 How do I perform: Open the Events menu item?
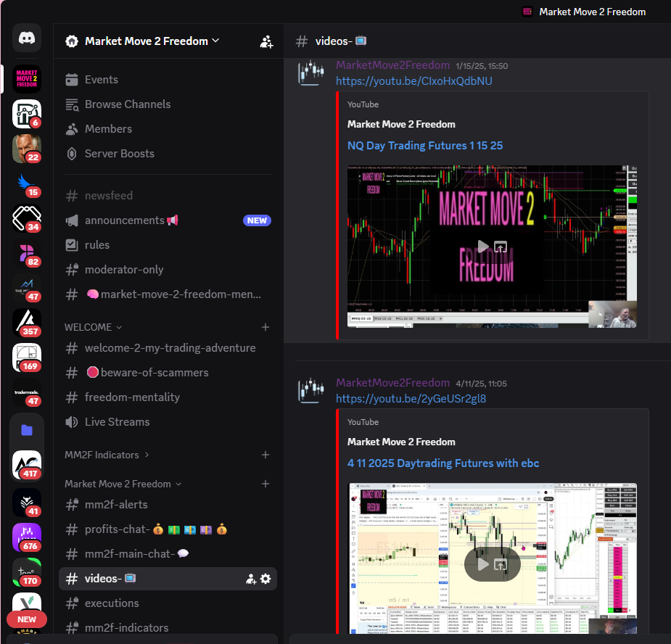click(x=168, y=80)
